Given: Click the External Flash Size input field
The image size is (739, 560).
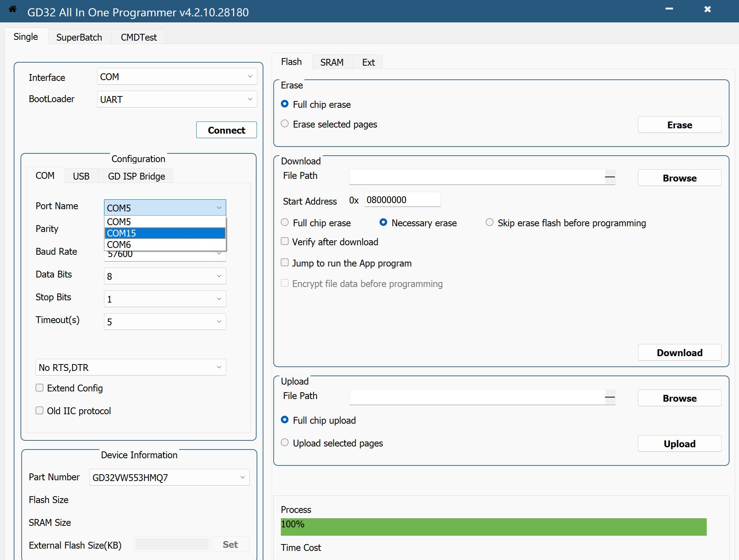Looking at the screenshot, I should [172, 544].
